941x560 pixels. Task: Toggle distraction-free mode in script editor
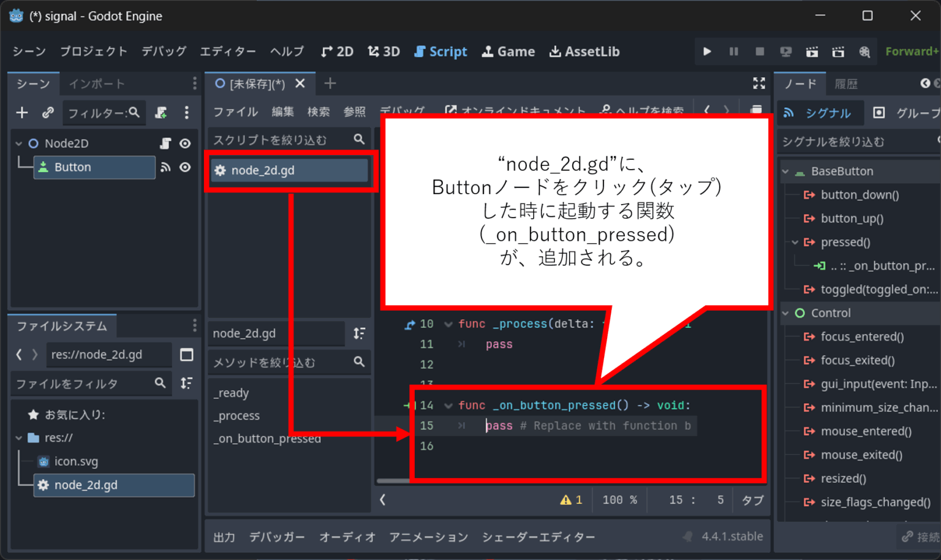[759, 83]
